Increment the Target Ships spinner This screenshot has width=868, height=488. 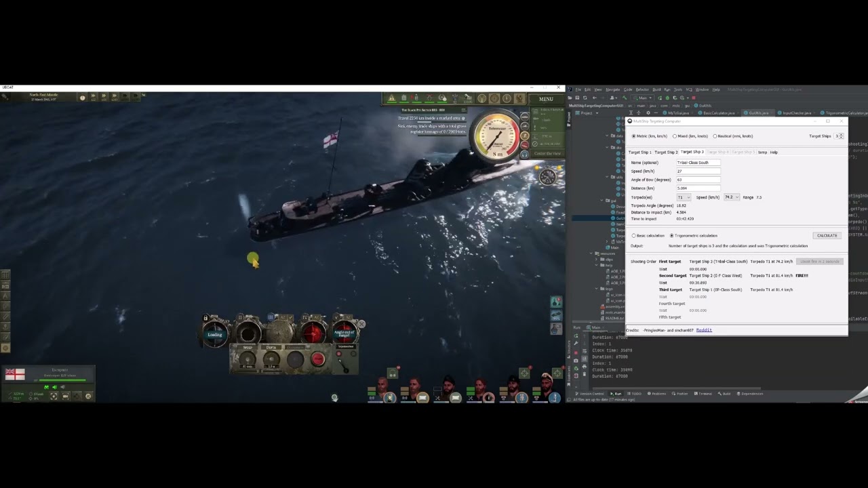click(842, 134)
